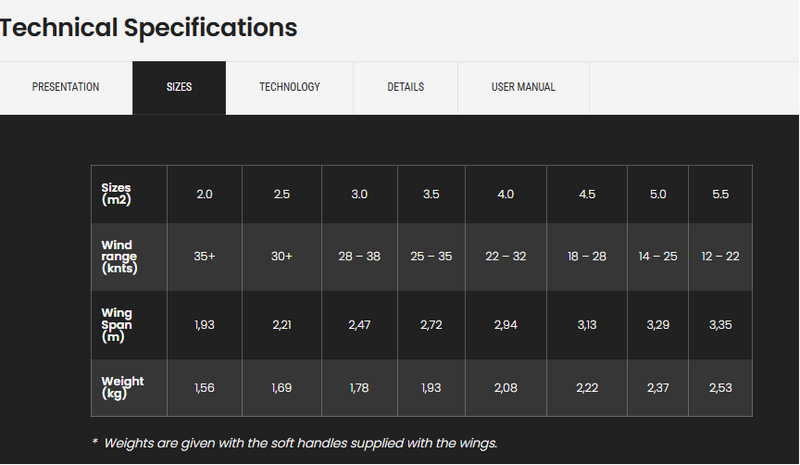Click the 2,53 weight cell

coord(720,387)
